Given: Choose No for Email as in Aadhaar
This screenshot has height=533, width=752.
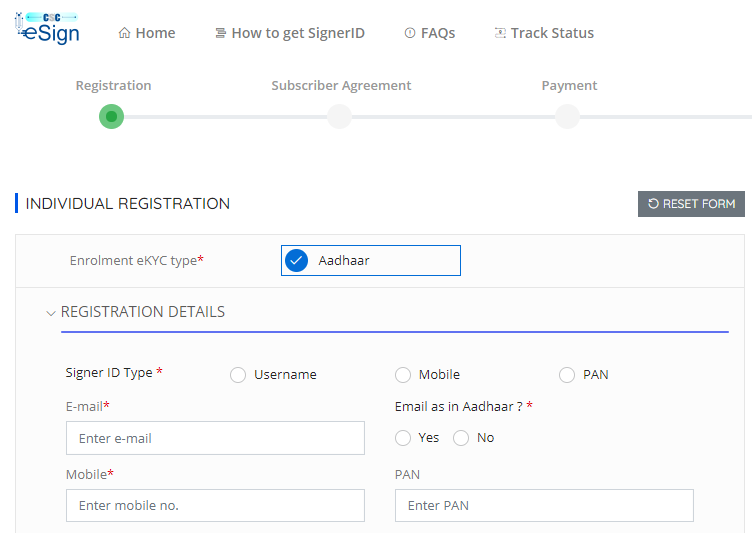Looking at the screenshot, I should click(x=461, y=438).
